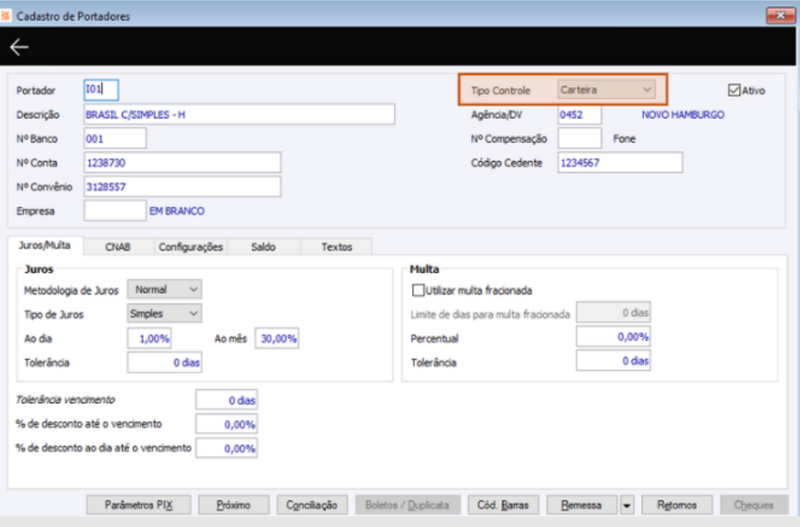
Task: Click % de desconto até o vencimento field
Action: tap(227, 424)
